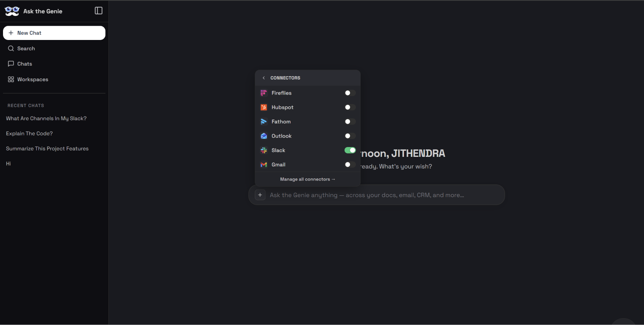Image resolution: width=644 pixels, height=325 pixels.
Task: Enable the Gmail connector toggle
Action: 350,165
